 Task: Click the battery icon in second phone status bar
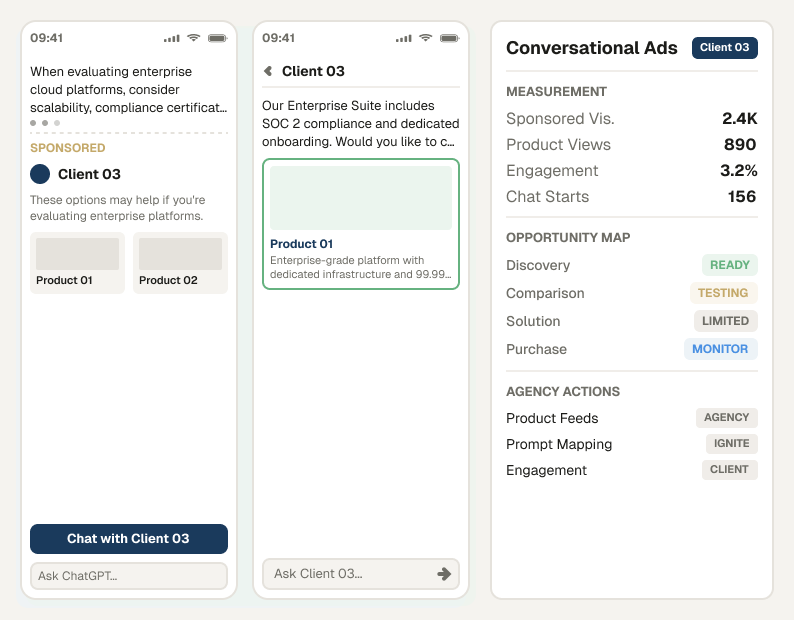(x=450, y=38)
